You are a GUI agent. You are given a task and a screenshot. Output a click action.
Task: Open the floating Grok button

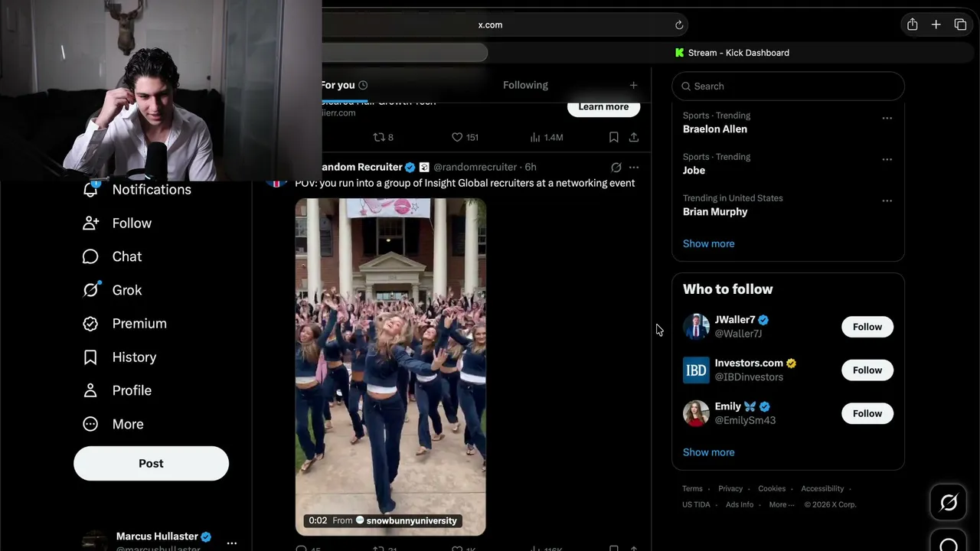coord(949,503)
